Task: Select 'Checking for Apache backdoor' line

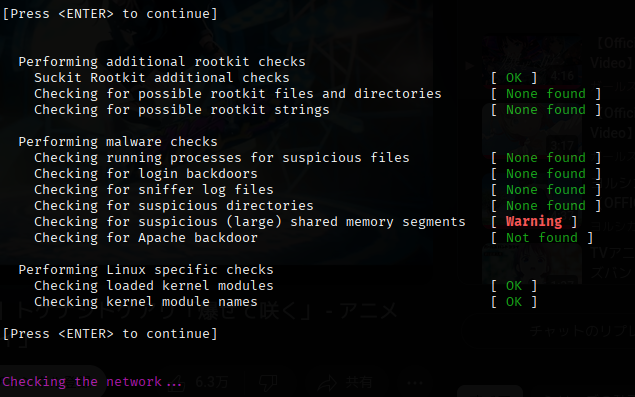Action: point(146,238)
